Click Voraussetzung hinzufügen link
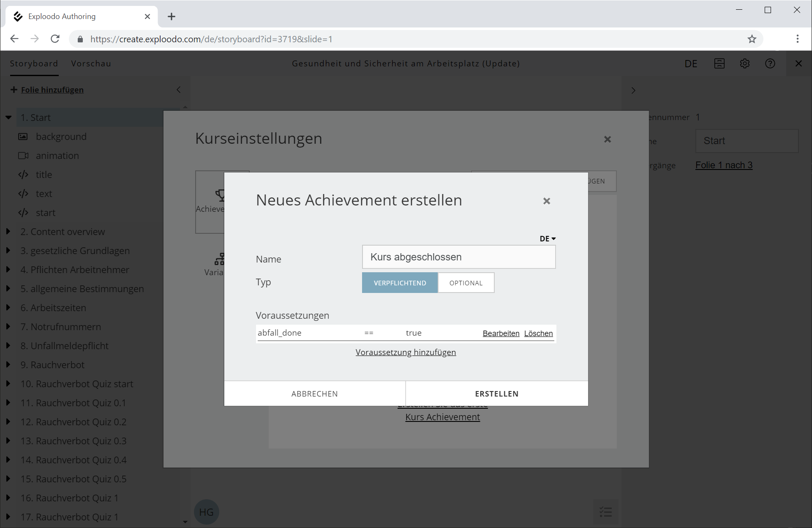 click(x=406, y=352)
